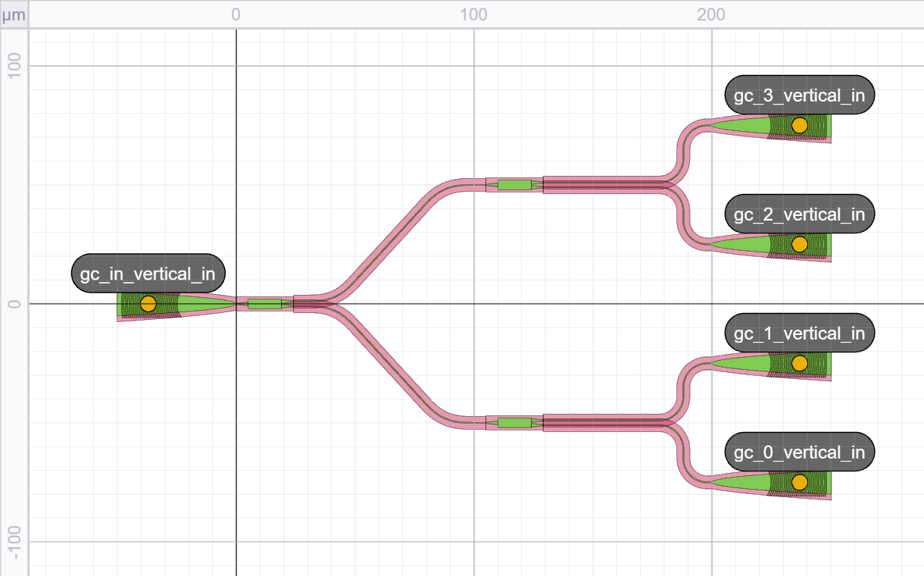Click the μm unit box in ruler corner
The image size is (924, 576).
(x=14, y=14)
